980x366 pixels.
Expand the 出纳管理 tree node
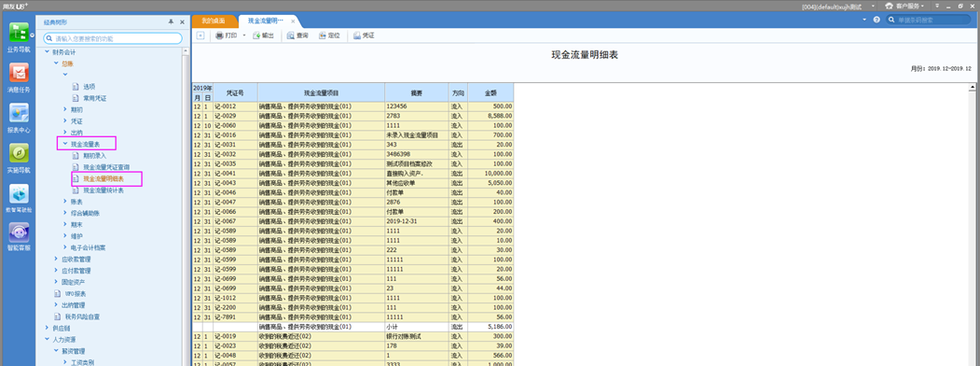(56, 305)
